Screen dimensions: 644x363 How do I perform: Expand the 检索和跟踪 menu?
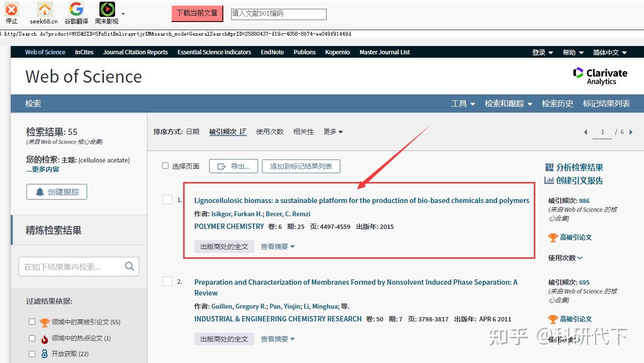click(x=508, y=104)
